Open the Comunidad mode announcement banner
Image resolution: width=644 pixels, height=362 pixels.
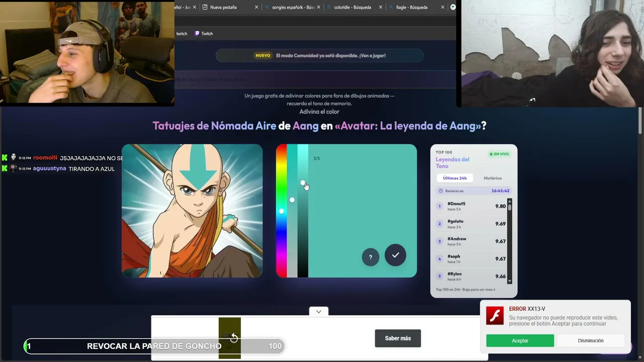[x=320, y=55]
